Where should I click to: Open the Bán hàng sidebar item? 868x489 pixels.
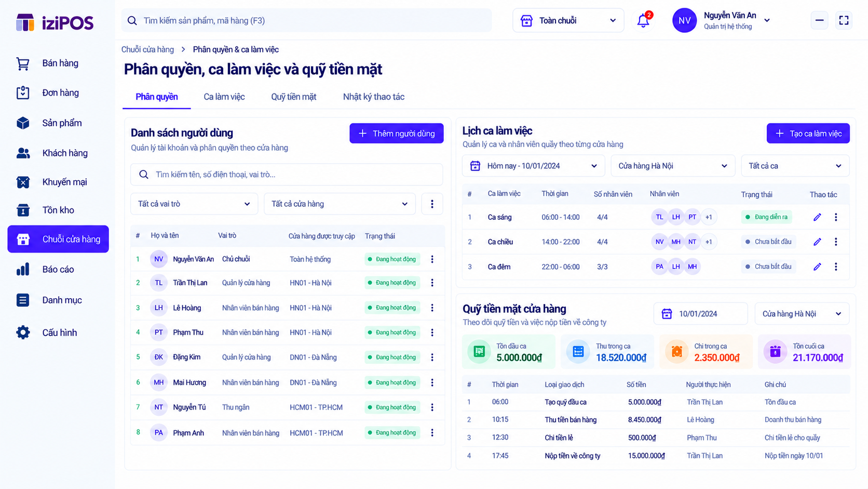pyautogui.click(x=58, y=63)
